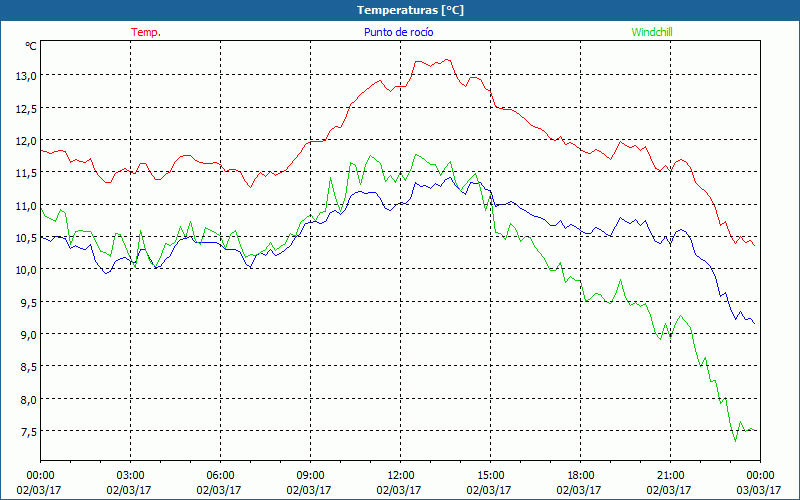Click the Temp. legend label
Screen dimensions: 800x500
coord(146,32)
